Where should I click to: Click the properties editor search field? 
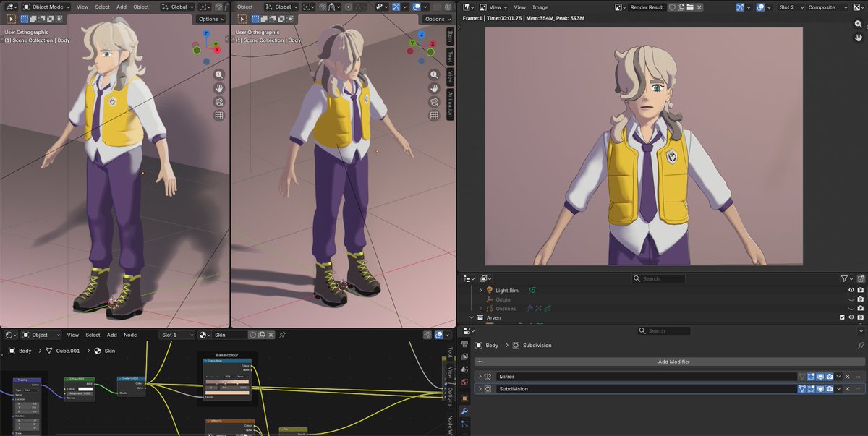[x=664, y=330]
